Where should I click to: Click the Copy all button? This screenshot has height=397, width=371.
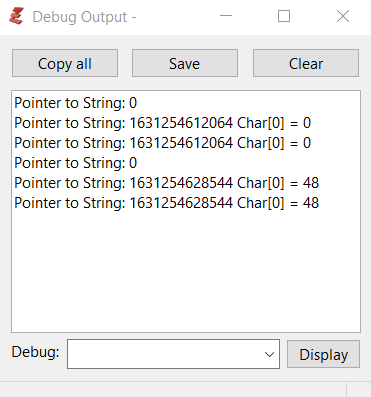pos(65,63)
